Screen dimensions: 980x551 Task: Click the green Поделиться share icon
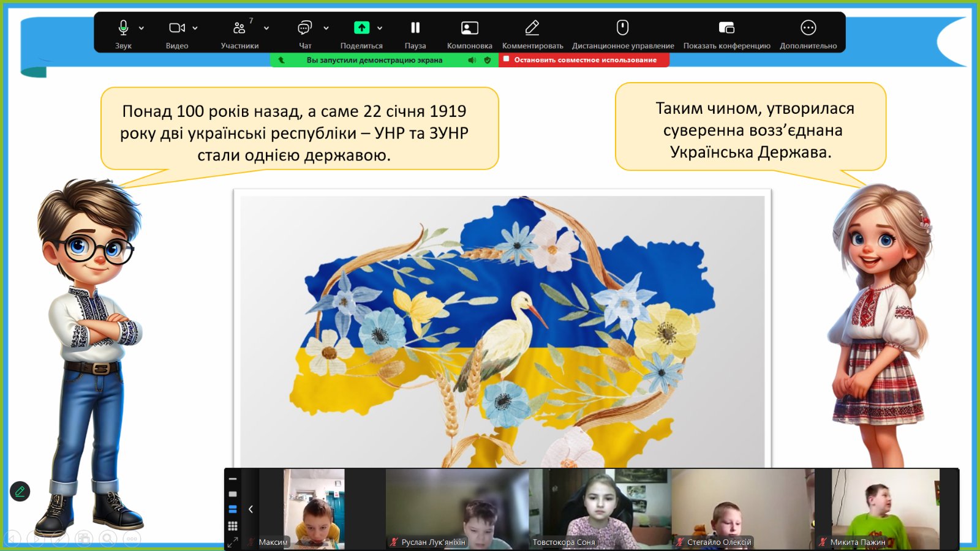[x=361, y=28]
